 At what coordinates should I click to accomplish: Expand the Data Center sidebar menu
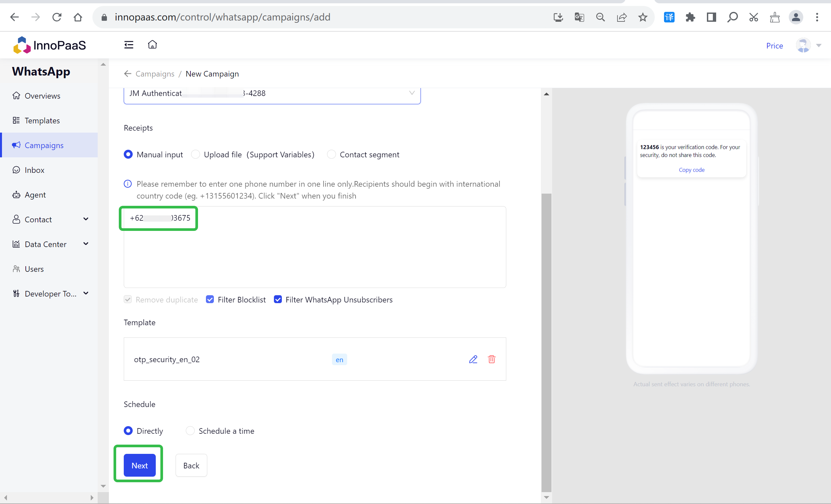coord(50,244)
